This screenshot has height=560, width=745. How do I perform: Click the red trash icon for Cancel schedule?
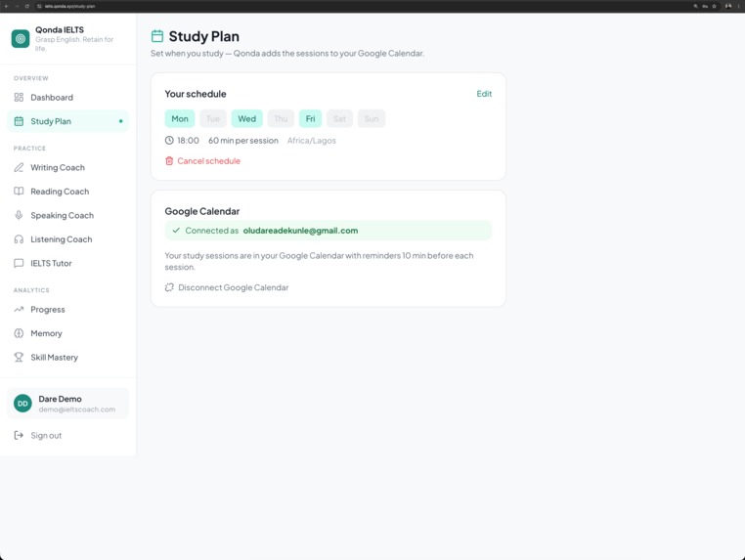(169, 161)
